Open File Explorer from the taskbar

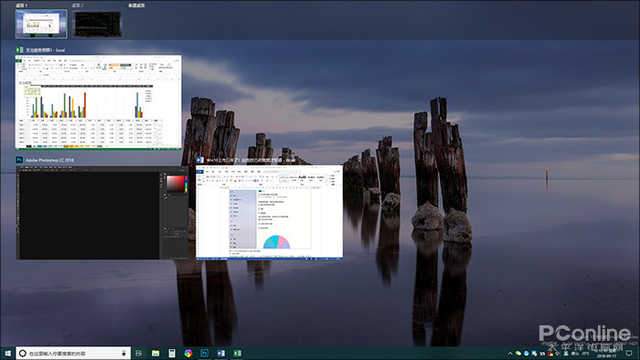[156, 353]
